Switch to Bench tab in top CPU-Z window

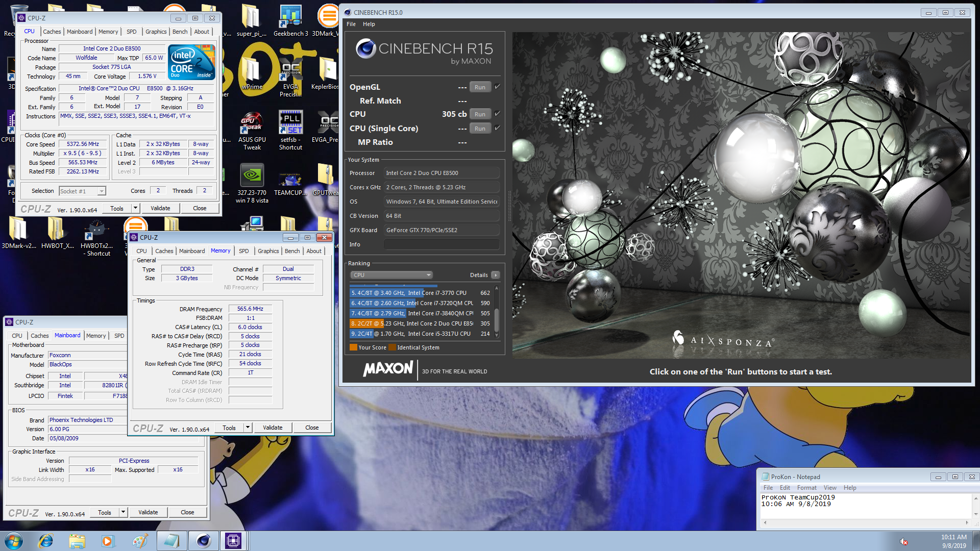[180, 32]
